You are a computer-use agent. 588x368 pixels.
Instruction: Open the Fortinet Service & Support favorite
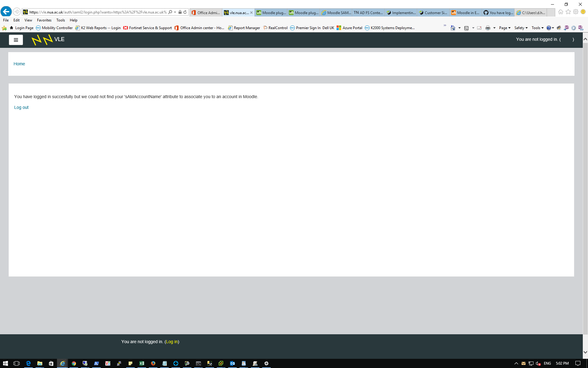click(x=148, y=28)
